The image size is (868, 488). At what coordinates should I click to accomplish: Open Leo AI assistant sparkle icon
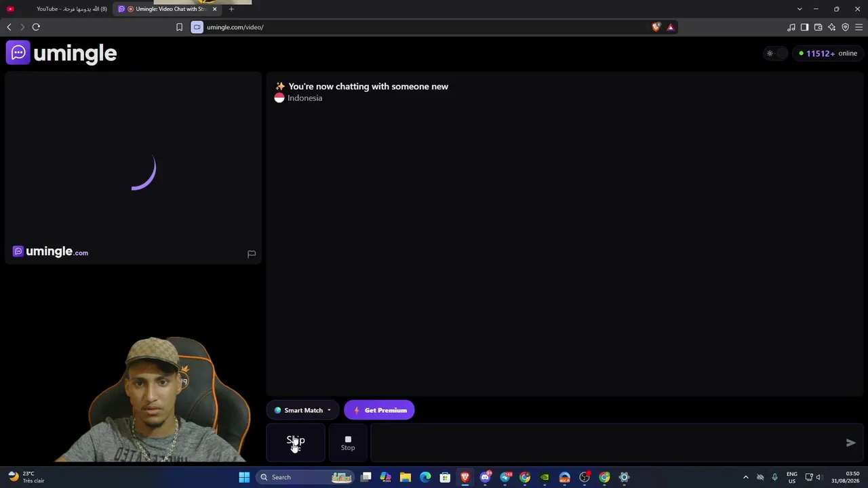[832, 27]
